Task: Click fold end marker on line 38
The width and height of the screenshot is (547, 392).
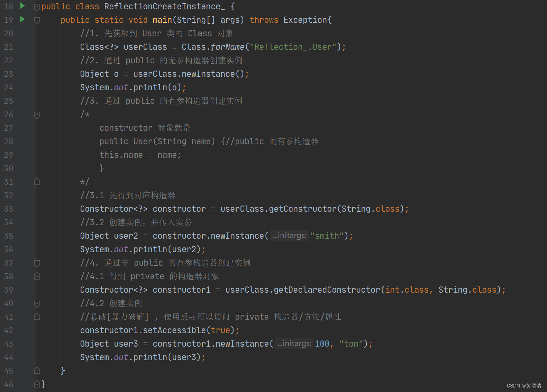Action: click(37, 276)
